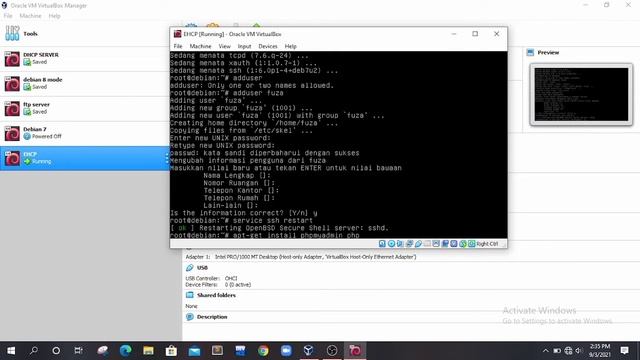The height and width of the screenshot is (360, 640).
Task: Click the keyboard capture indicator beside Right Ctrl
Action: (472, 244)
